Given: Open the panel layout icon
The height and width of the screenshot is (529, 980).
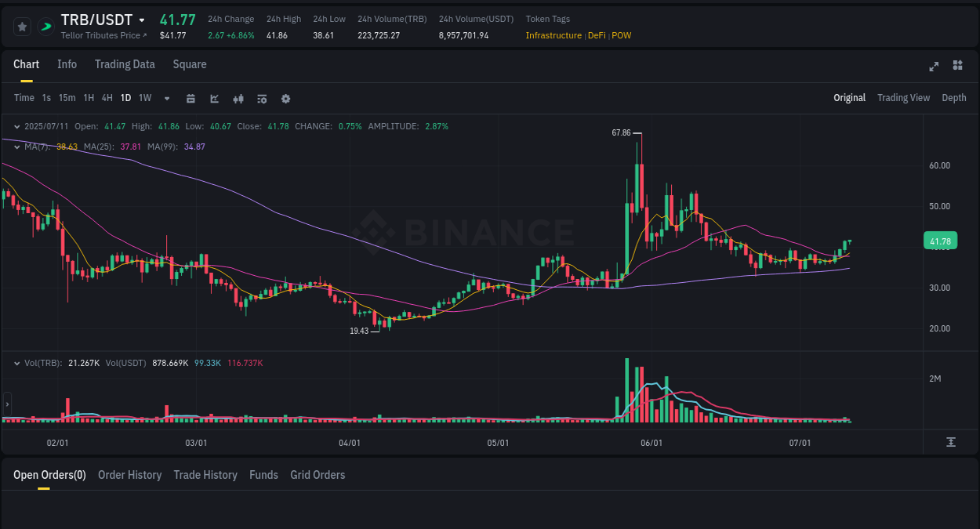Looking at the screenshot, I should click(x=957, y=66).
